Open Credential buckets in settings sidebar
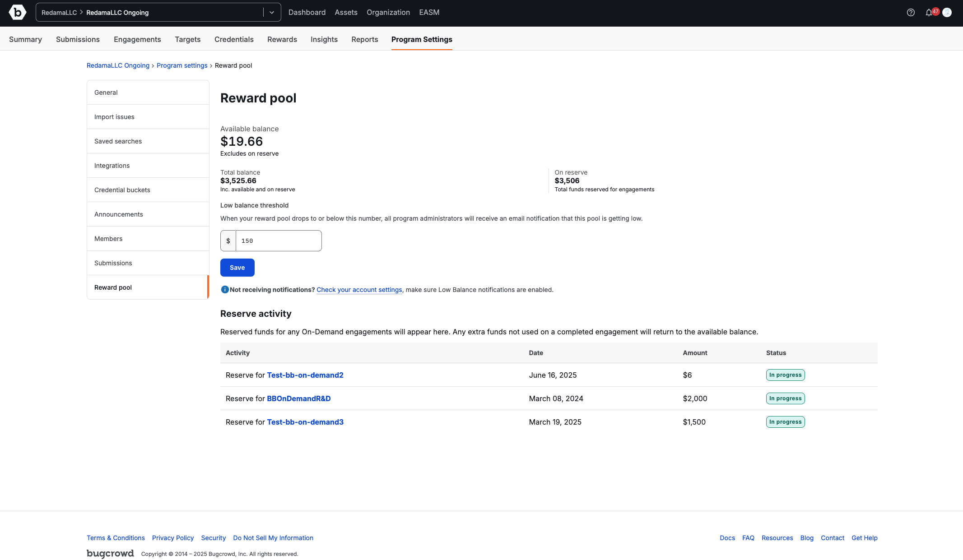963x560 pixels. click(148, 190)
